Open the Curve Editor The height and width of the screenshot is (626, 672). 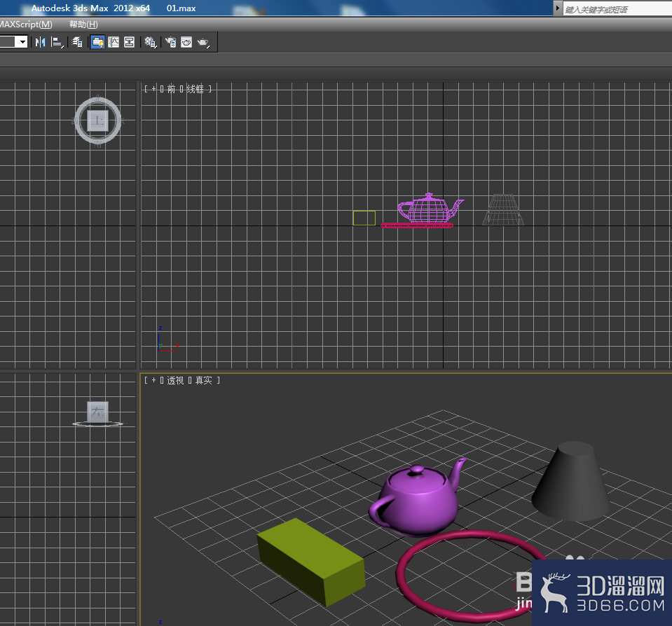[x=113, y=42]
